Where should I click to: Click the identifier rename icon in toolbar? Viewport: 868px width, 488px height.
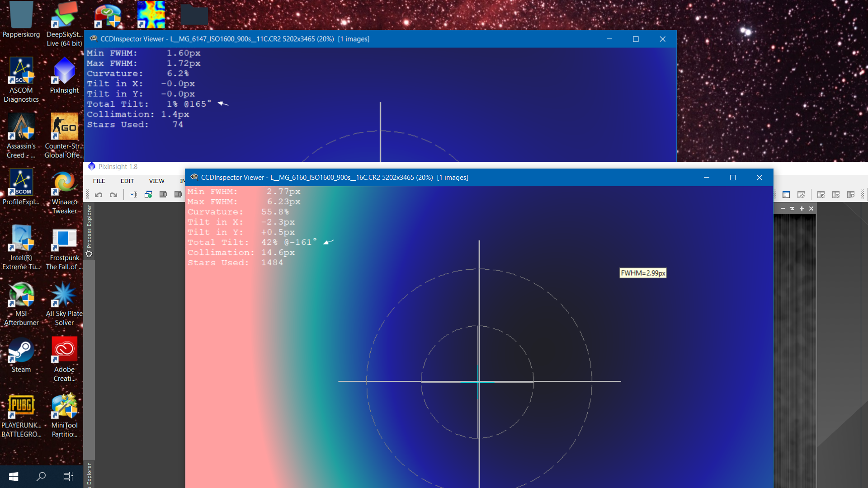pos(133,195)
